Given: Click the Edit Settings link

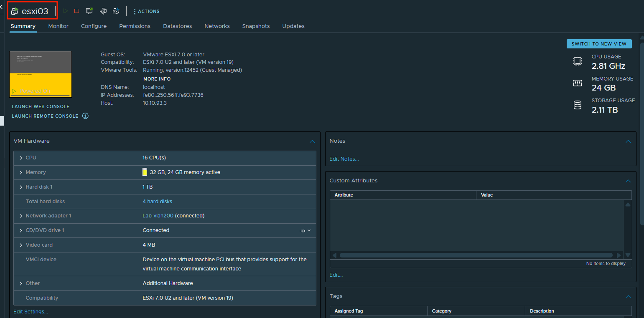Looking at the screenshot, I should (x=31, y=312).
